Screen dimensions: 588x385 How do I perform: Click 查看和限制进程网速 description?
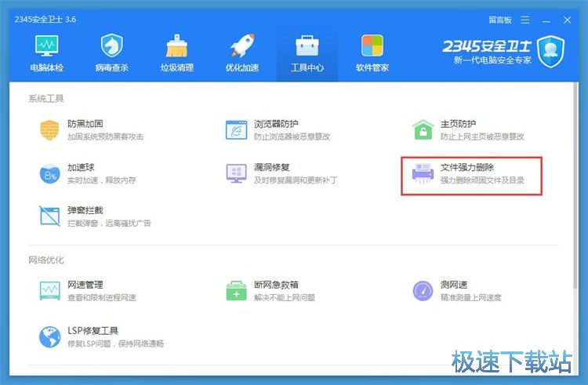click(102, 298)
